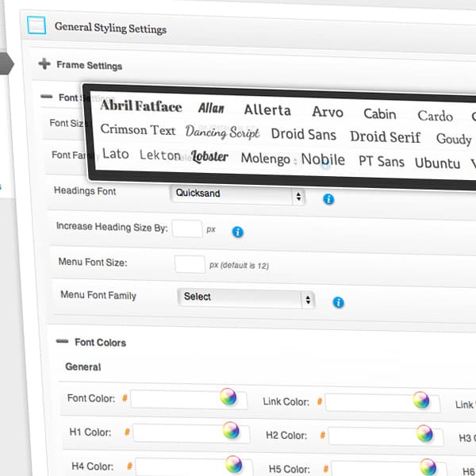Expand Frame Settings with the plus icon

[x=44, y=63]
